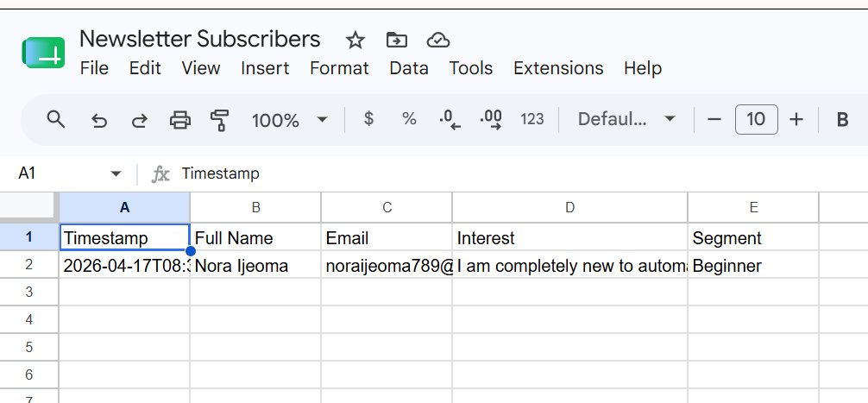Open the Tools menu
This screenshot has height=403, width=868.
point(471,68)
